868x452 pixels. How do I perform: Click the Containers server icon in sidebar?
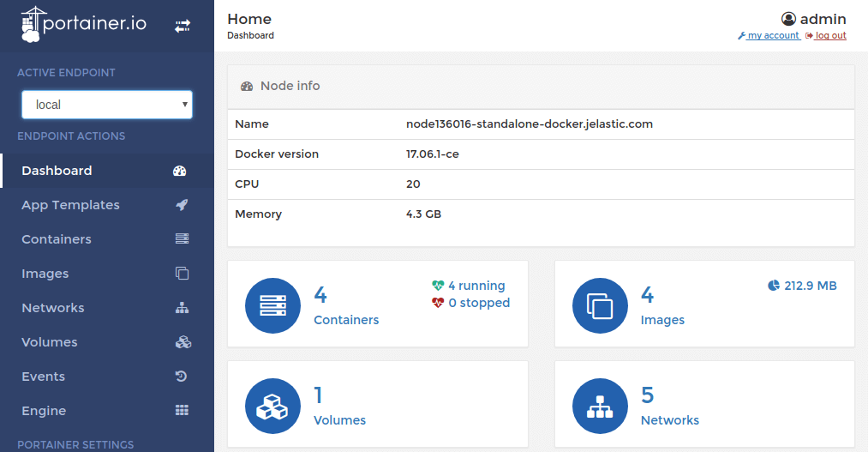[182, 239]
